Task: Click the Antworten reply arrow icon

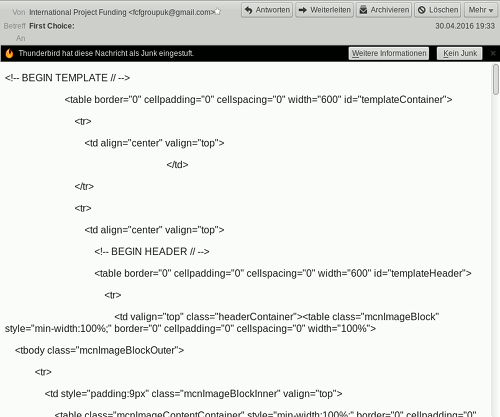Action: tap(248, 10)
